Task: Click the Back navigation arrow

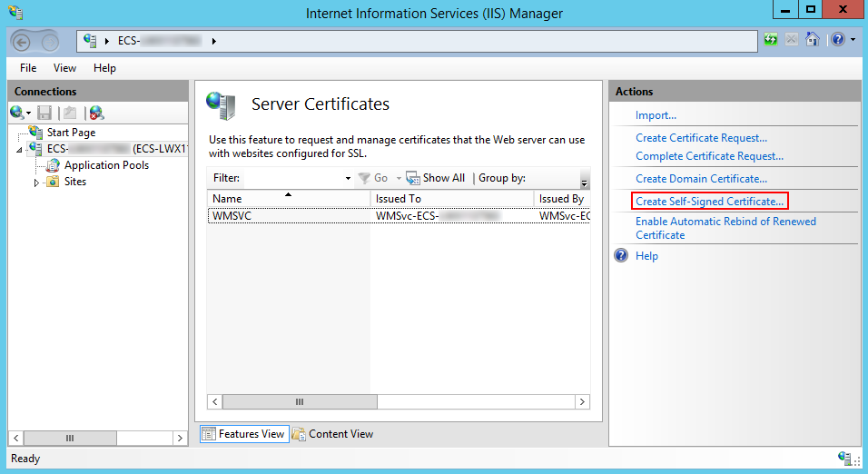Action: [x=22, y=42]
